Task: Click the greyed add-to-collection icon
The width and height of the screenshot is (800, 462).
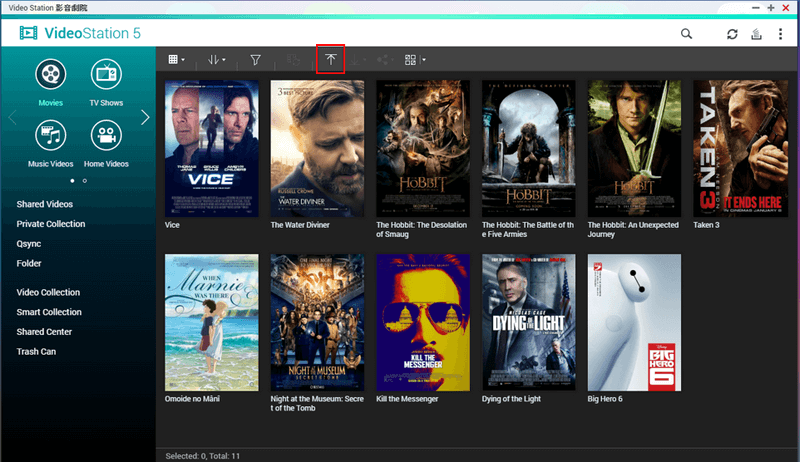Action: pos(293,60)
